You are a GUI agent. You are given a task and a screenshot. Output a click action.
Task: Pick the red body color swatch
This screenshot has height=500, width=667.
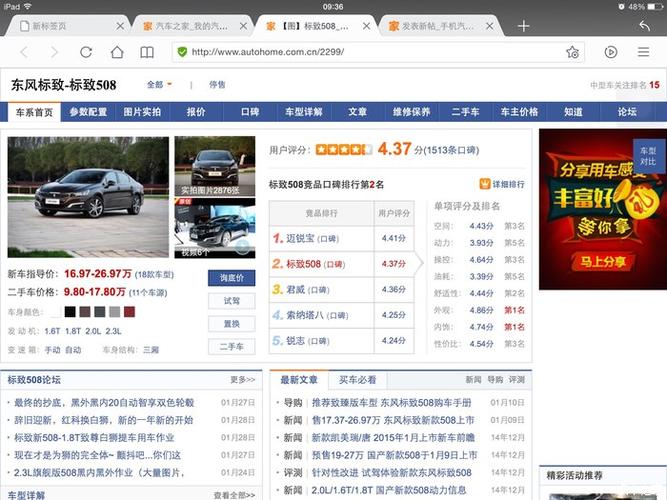click(x=129, y=312)
